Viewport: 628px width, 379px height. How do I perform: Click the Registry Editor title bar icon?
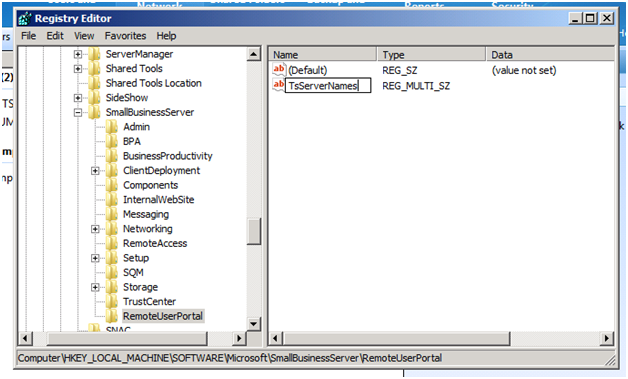click(25, 18)
